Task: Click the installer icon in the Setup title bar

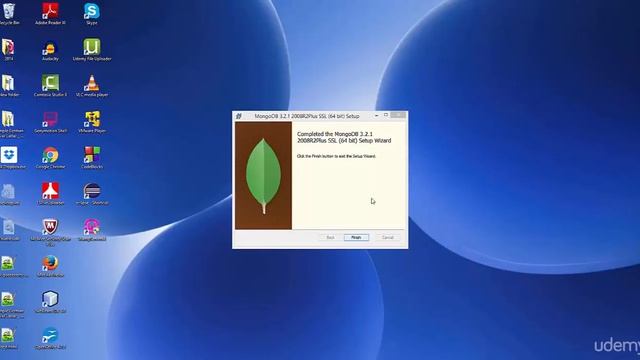Action: pos(239,116)
